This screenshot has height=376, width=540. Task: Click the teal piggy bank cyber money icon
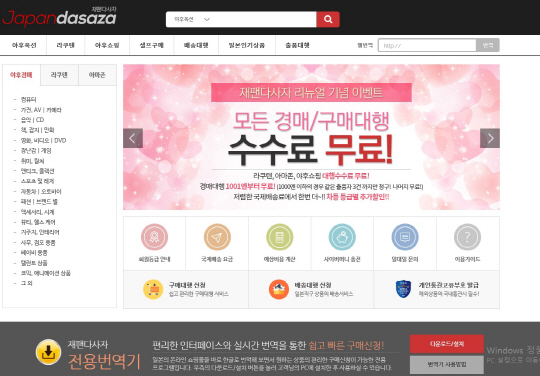[342, 237]
